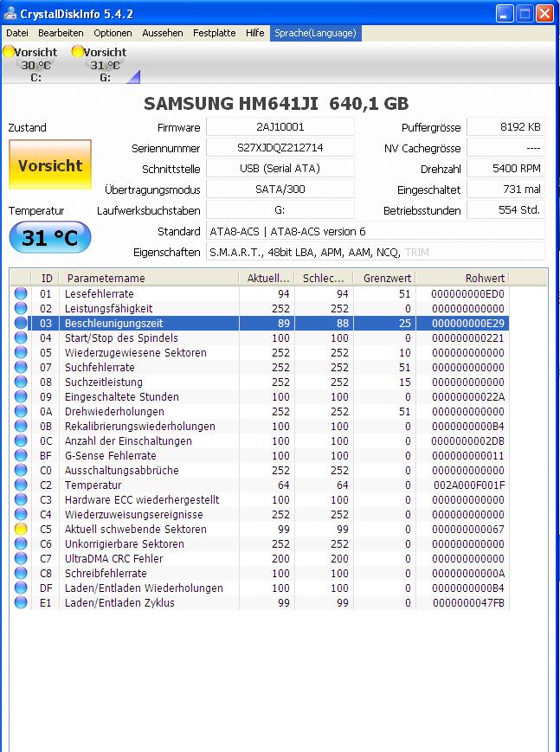560x752 pixels.
Task: Click the serial number S27XJDQZ212714 field
Action: (280, 148)
